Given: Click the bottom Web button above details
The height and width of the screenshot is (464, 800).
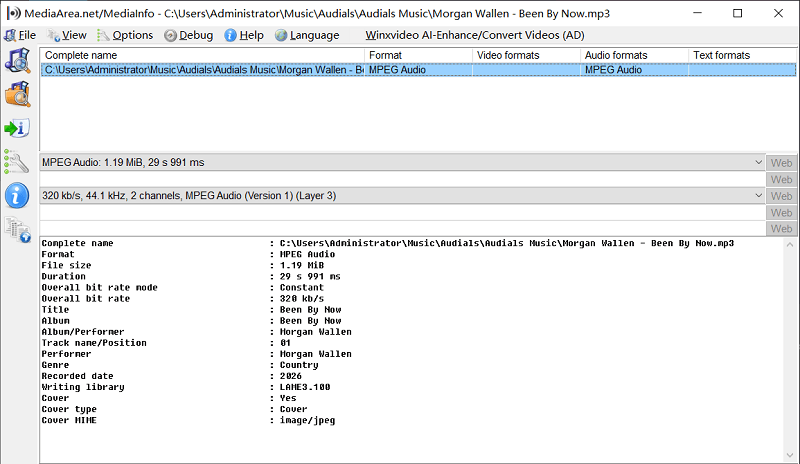Looking at the screenshot, I should tap(781, 229).
